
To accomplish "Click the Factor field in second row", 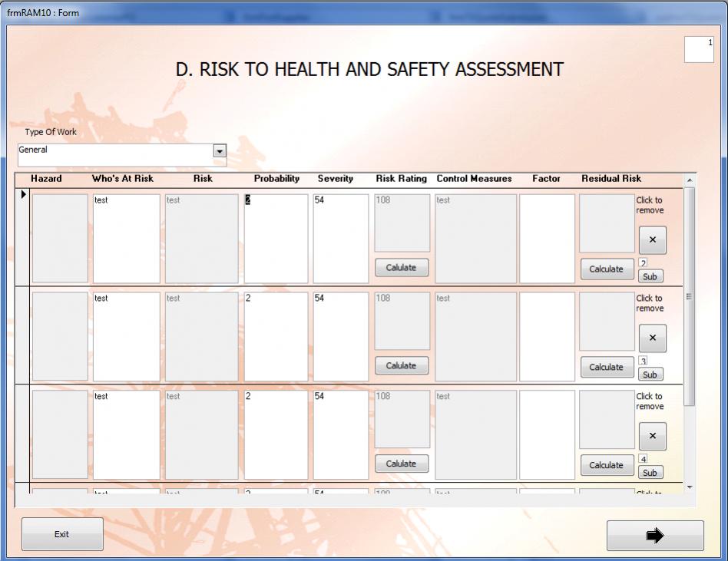I will (x=547, y=336).
